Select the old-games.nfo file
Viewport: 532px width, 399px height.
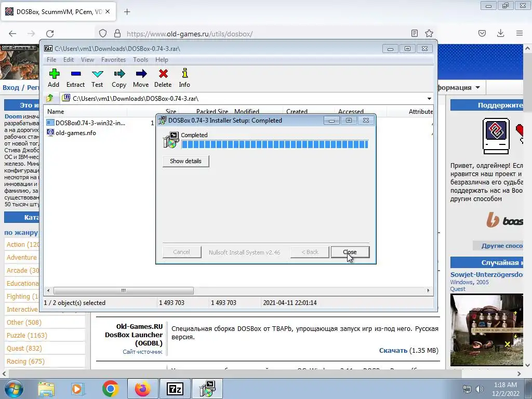pyautogui.click(x=71, y=133)
